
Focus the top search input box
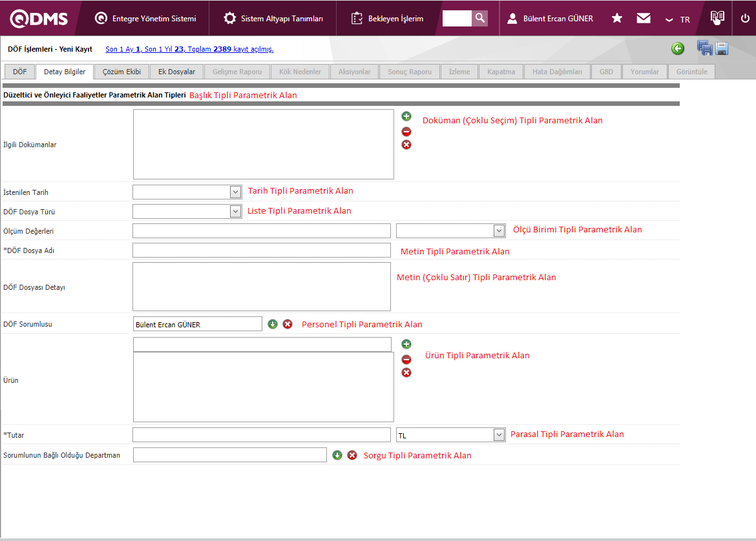pos(457,18)
